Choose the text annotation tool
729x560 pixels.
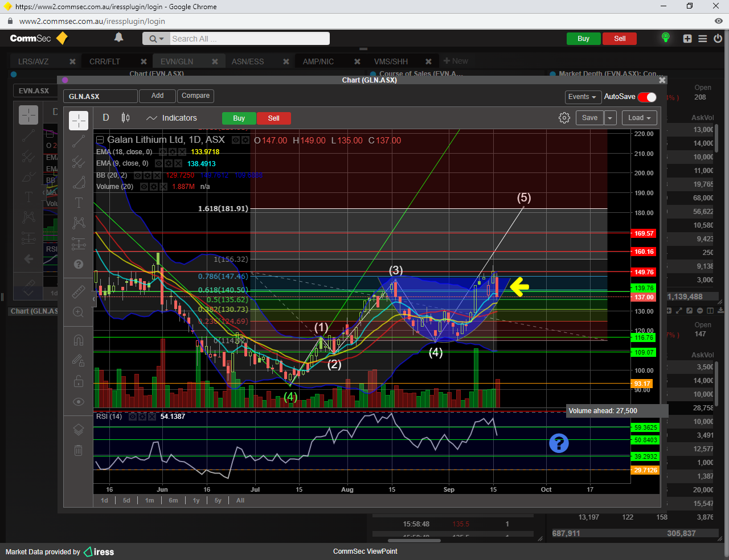coord(79,203)
